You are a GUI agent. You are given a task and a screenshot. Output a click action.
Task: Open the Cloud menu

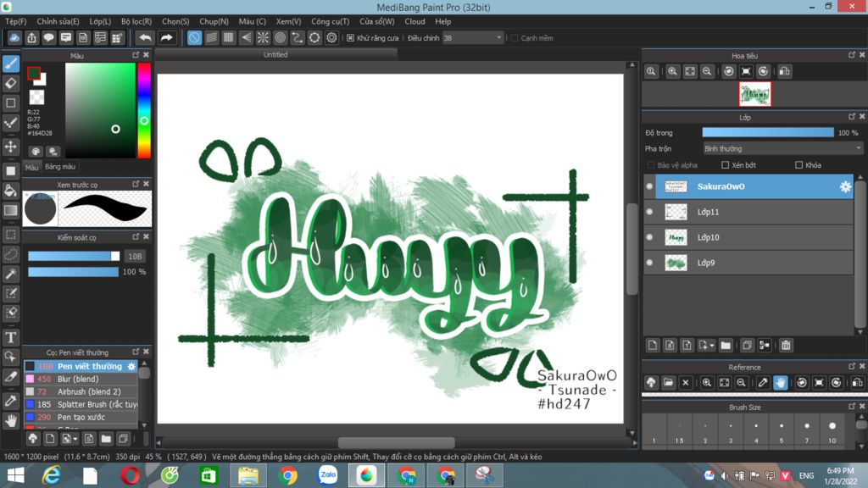pyautogui.click(x=415, y=21)
